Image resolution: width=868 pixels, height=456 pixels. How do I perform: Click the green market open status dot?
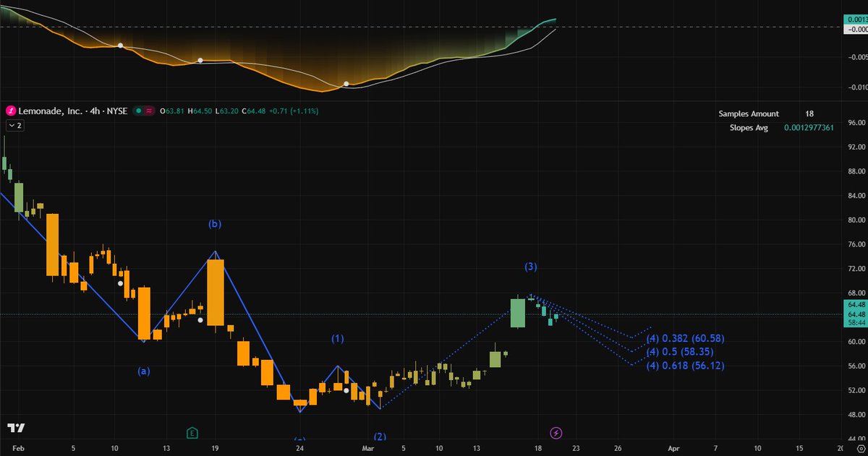pos(137,111)
